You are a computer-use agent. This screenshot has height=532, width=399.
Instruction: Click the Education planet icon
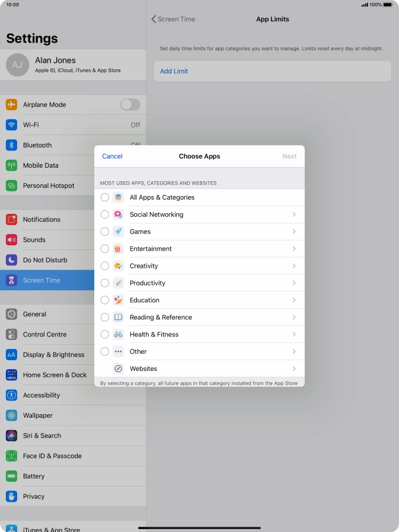[x=118, y=300]
